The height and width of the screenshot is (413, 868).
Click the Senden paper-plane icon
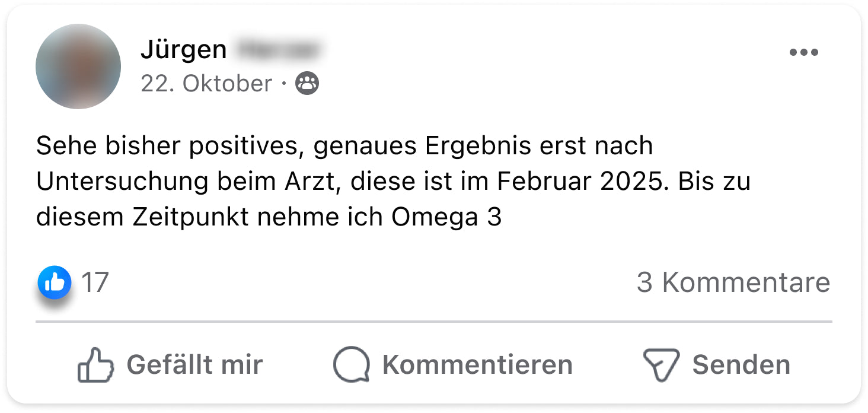tap(661, 364)
